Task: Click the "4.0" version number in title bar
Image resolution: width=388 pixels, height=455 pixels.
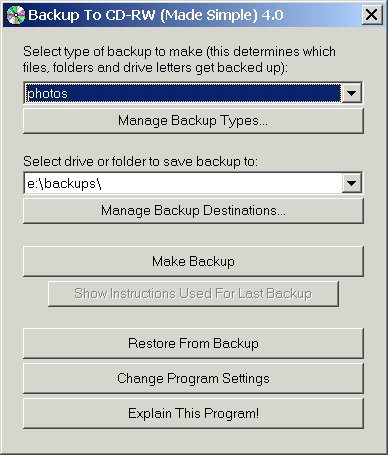Action: (272, 15)
